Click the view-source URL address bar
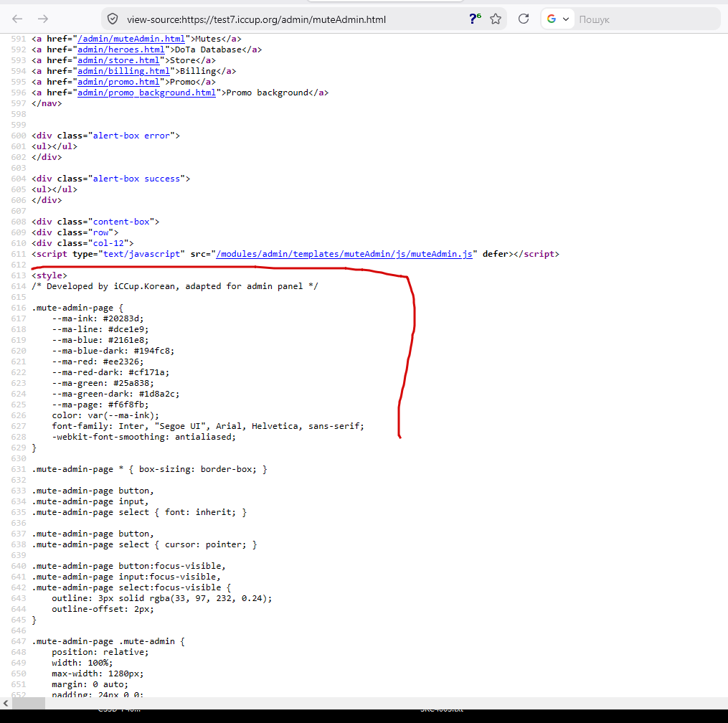 (256, 19)
